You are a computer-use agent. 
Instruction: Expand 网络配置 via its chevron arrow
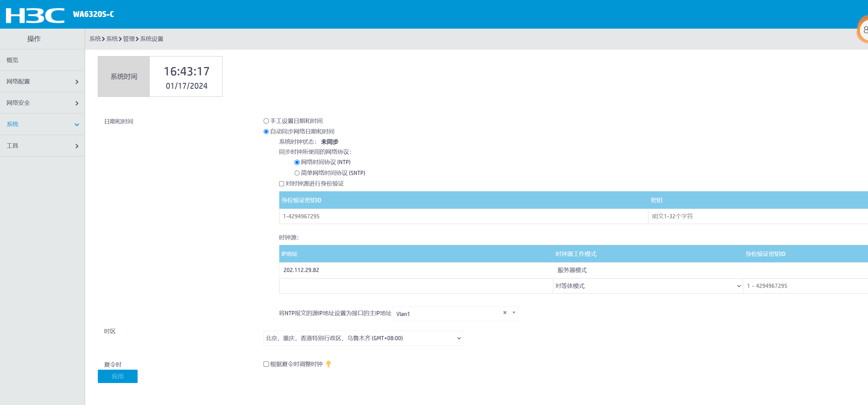[x=77, y=82]
